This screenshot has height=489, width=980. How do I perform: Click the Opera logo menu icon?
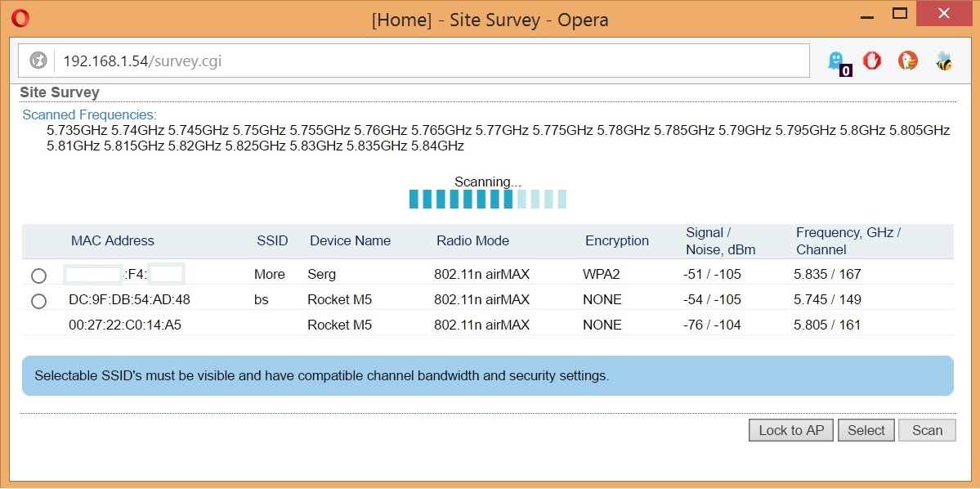click(x=20, y=19)
